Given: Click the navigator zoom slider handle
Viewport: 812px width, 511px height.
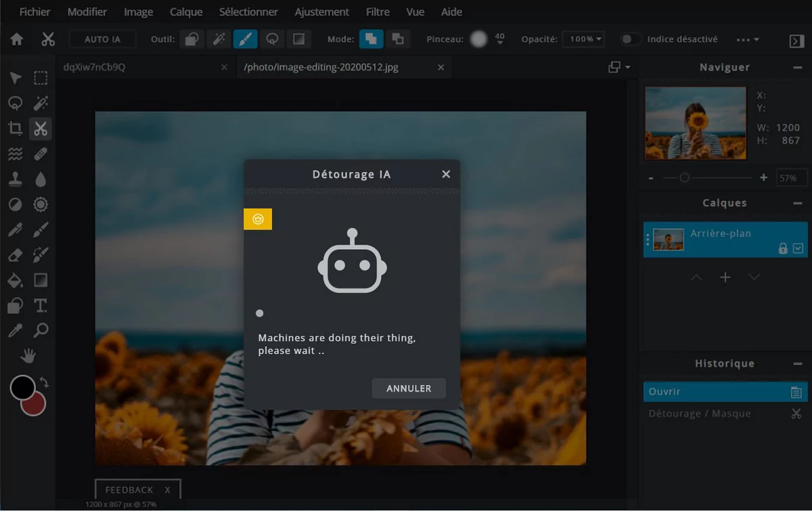Looking at the screenshot, I should (x=684, y=177).
